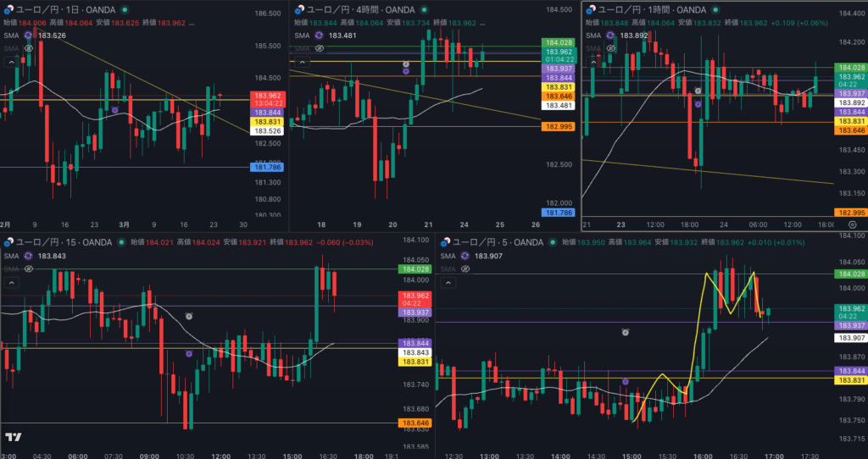This screenshot has width=868, height=459.
Task: Click green 184.028 price label in 5-minute chart
Action: (x=850, y=274)
